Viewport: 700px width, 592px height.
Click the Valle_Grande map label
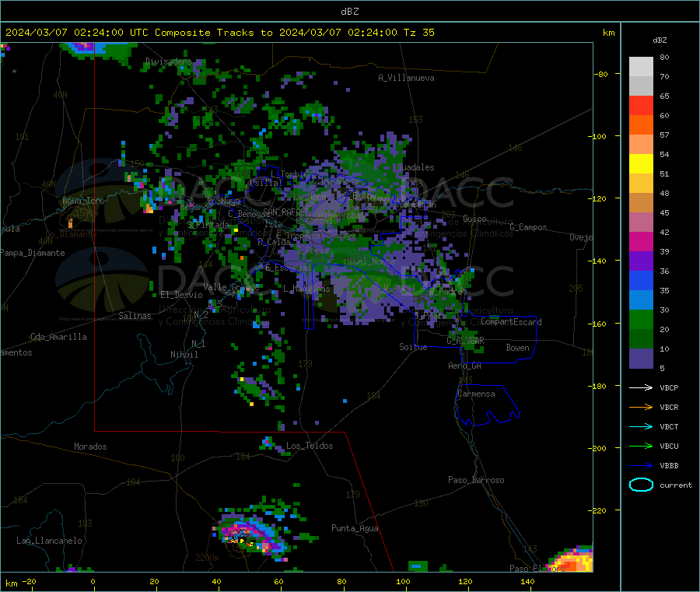pyautogui.click(x=231, y=286)
